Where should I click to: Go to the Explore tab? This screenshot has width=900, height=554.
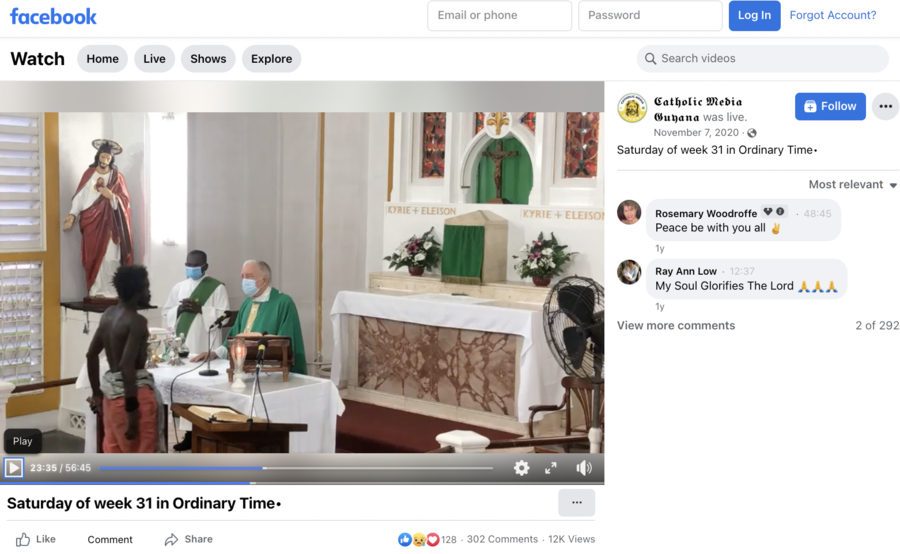271,59
